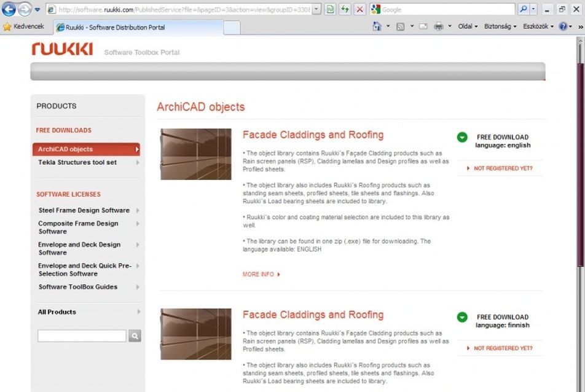Stop loading with the red X icon
This screenshot has width=585, height=392.
point(359,9)
